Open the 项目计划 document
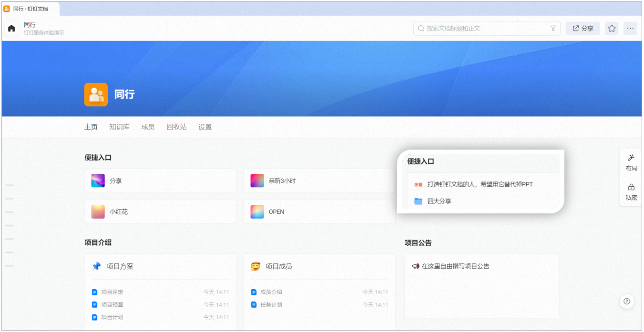Image resolution: width=644 pixels, height=332 pixels. (x=112, y=317)
